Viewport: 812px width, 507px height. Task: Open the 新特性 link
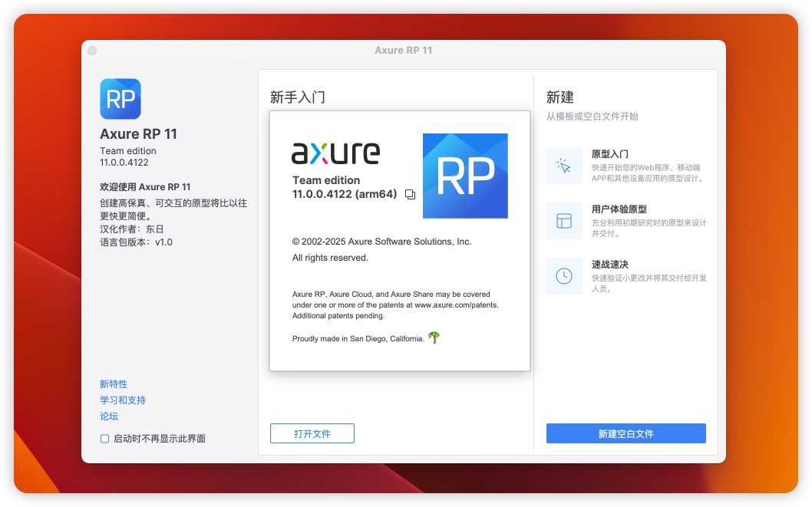(x=114, y=384)
